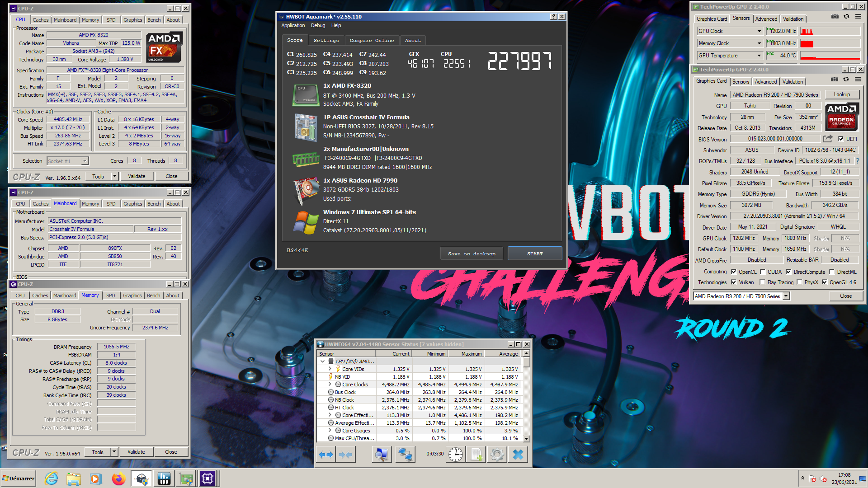Open Internet Explorer from taskbar
868x488 pixels.
coord(52,479)
